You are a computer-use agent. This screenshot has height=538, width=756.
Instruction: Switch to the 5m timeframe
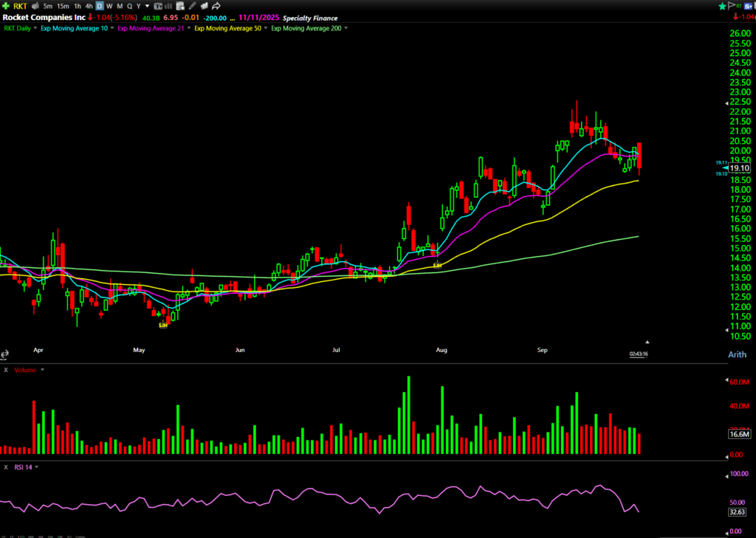point(47,7)
